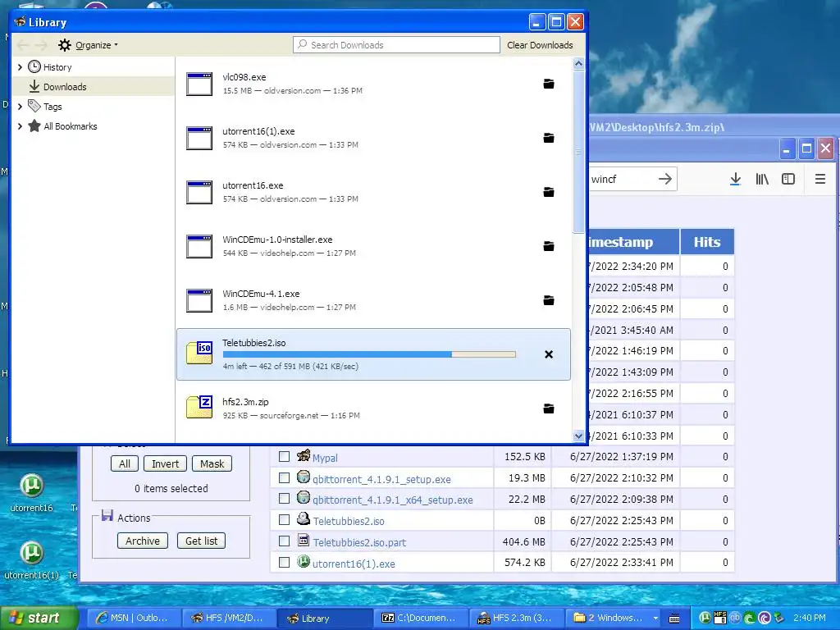
Task: Click the Mask selection button
Action: click(212, 464)
